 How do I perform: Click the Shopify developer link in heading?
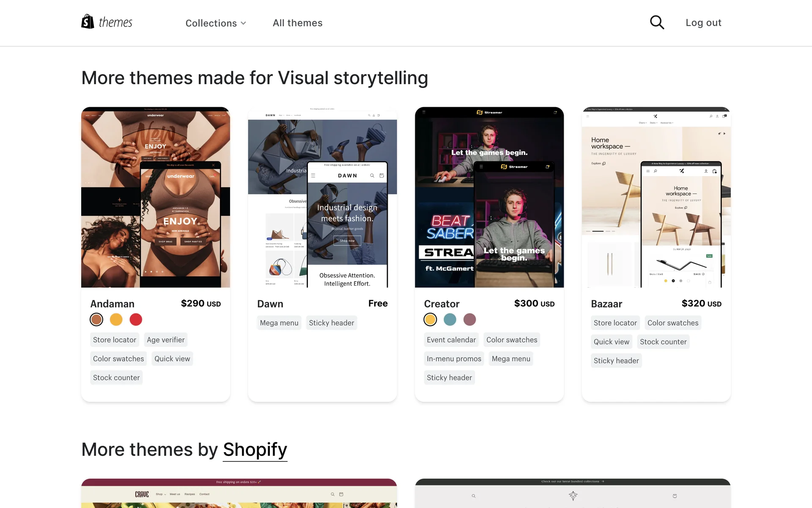tap(255, 450)
